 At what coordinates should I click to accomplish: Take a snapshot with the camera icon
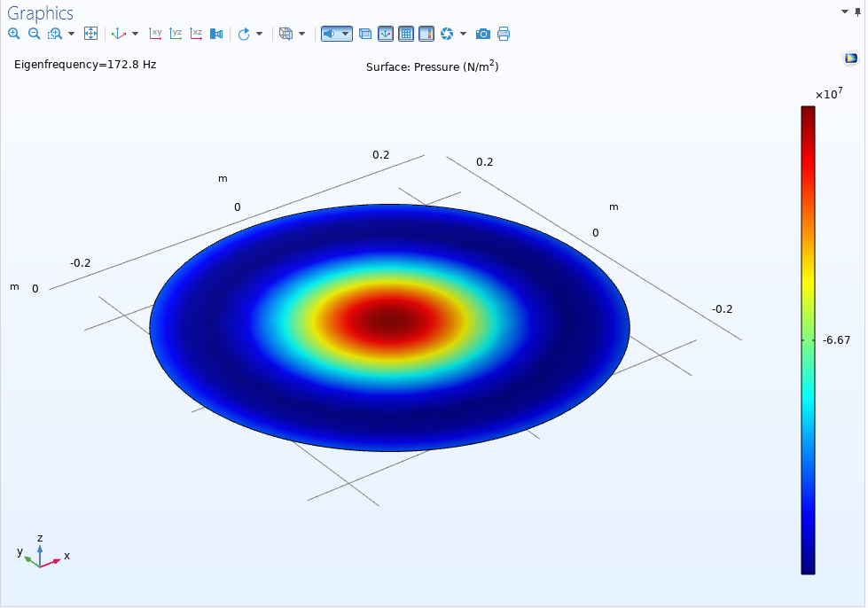[x=483, y=34]
